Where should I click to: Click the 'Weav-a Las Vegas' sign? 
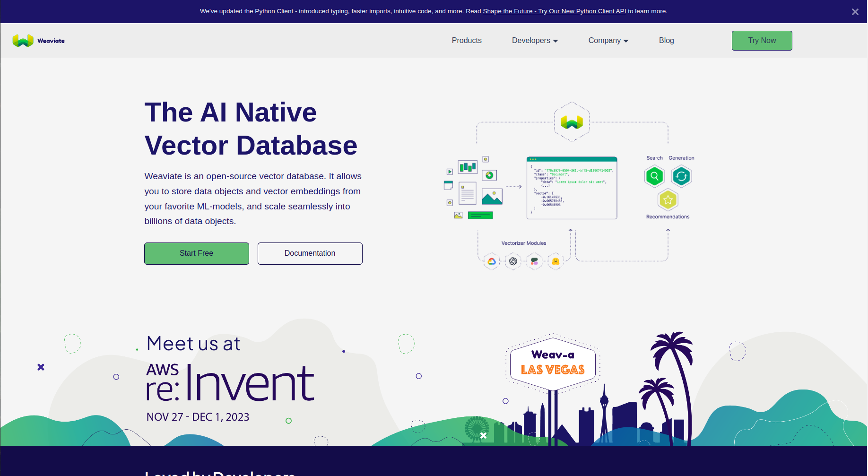pos(553,363)
